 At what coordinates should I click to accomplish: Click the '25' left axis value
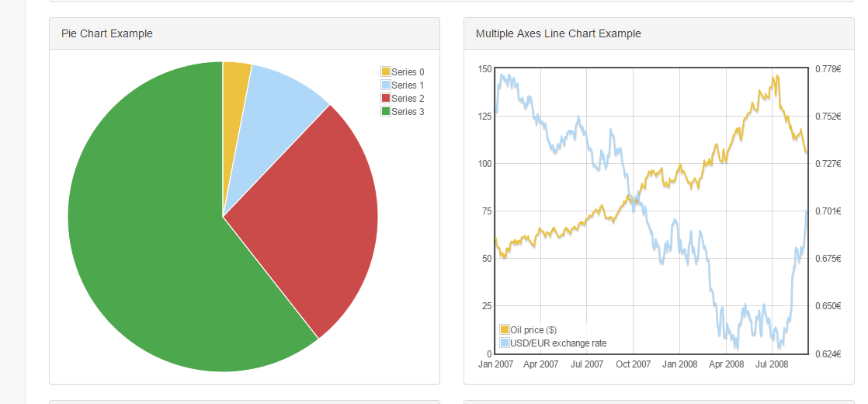click(x=487, y=306)
